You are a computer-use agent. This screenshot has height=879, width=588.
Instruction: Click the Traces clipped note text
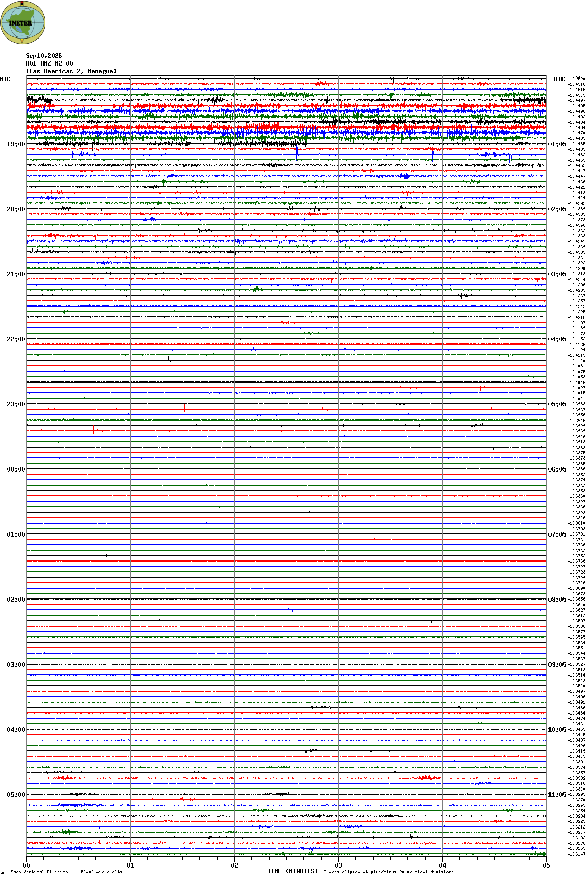point(388,872)
